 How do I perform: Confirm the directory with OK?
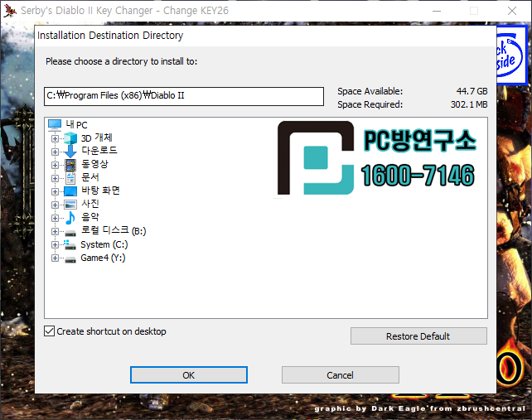click(x=189, y=375)
